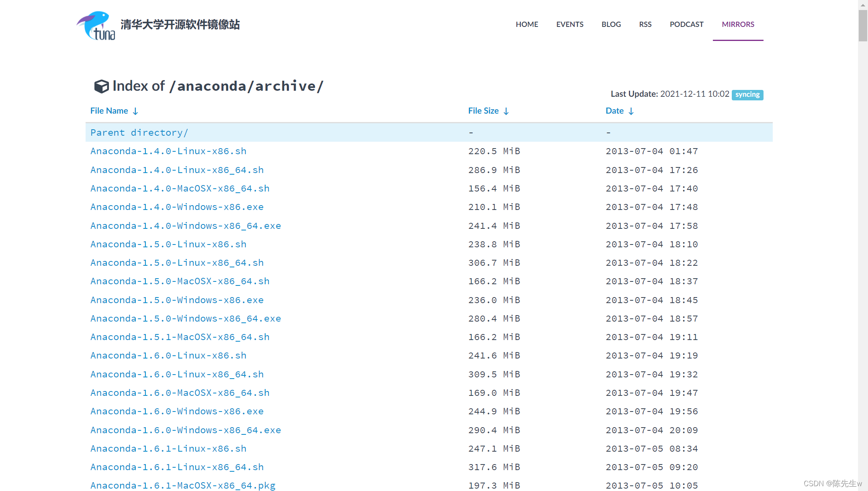Image resolution: width=868 pixels, height=491 pixels.
Task: Download Anaconda-1.5.1-MacOSX-x86_64.sh
Action: point(180,337)
